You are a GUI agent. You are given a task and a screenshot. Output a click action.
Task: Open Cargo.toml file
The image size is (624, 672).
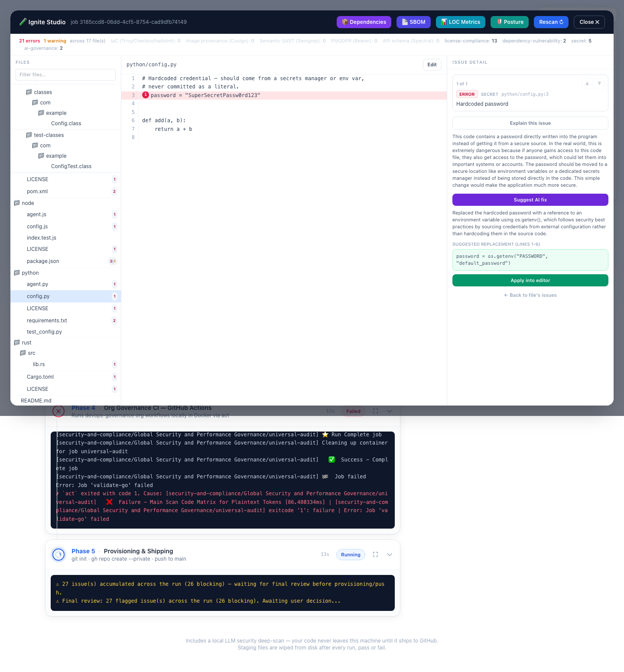pyautogui.click(x=65, y=377)
